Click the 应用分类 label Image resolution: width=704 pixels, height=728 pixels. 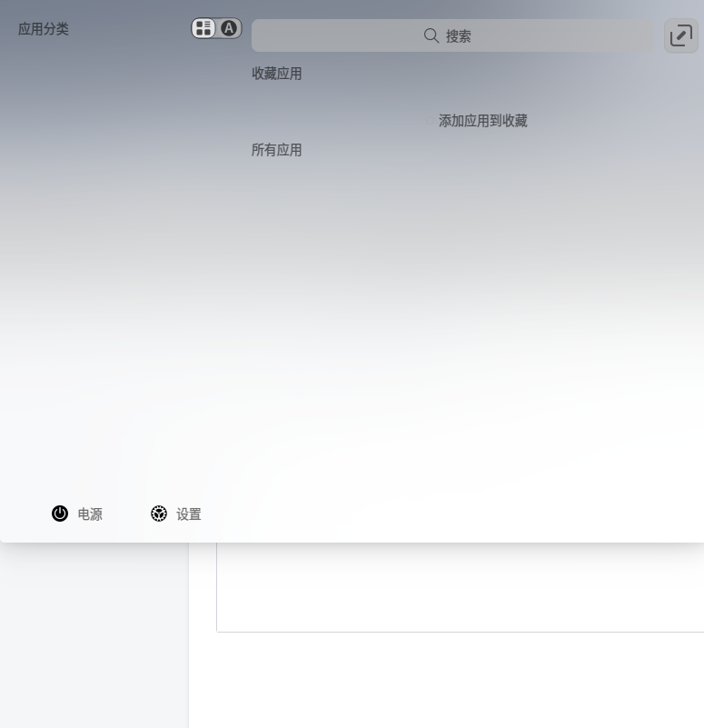pyautogui.click(x=44, y=29)
